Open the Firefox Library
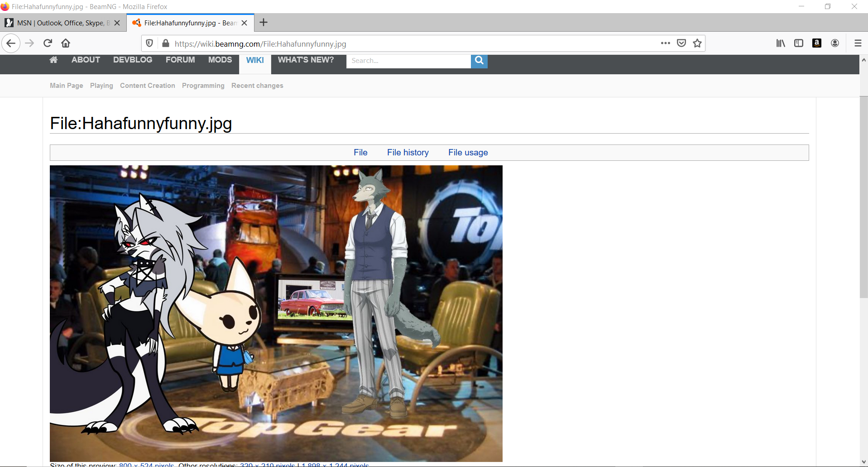 pos(781,43)
